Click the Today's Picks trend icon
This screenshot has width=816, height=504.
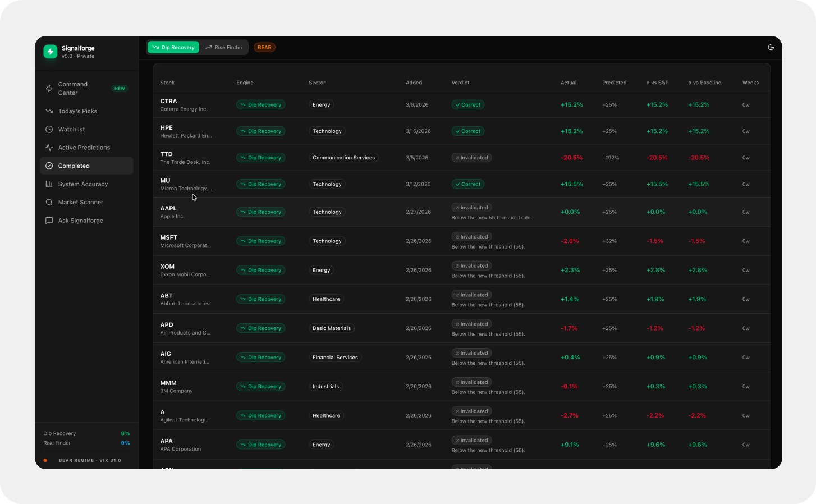[49, 111]
